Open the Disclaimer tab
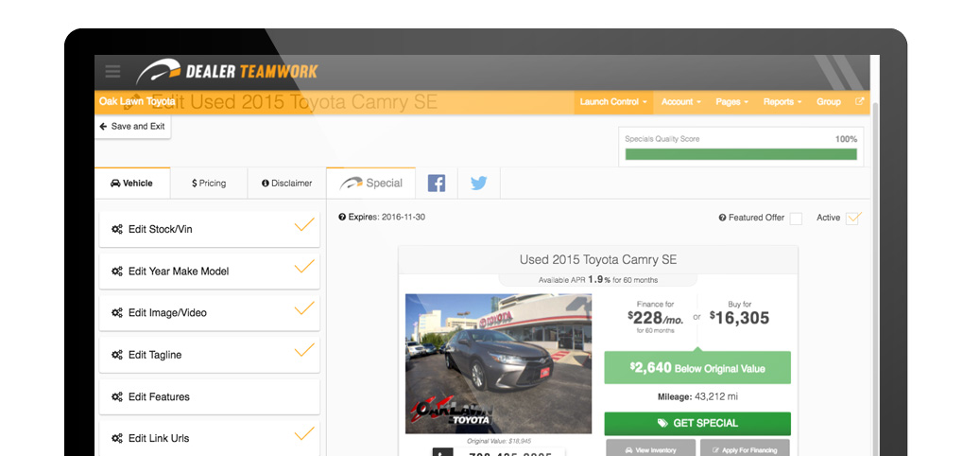Viewport: 980px width, 456px height. (287, 184)
